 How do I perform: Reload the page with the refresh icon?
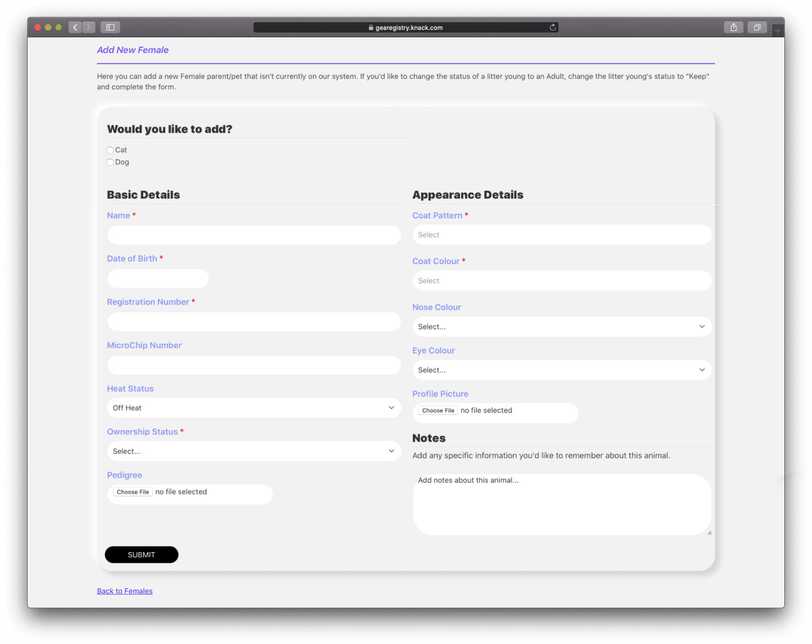click(553, 27)
